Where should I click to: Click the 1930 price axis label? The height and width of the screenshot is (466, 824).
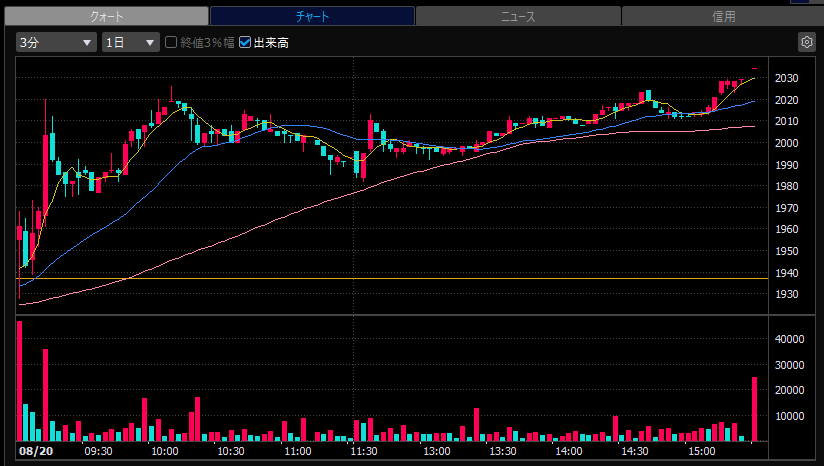787,294
